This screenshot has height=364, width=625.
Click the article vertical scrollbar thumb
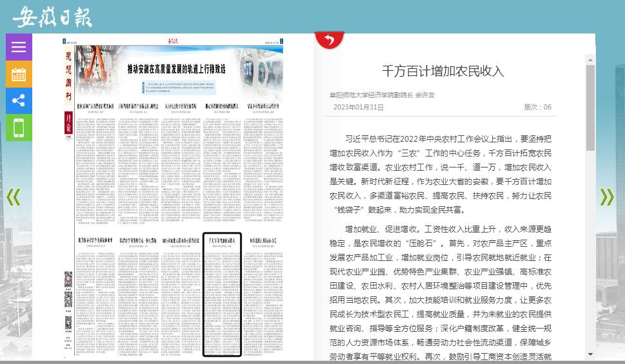[x=590, y=106]
